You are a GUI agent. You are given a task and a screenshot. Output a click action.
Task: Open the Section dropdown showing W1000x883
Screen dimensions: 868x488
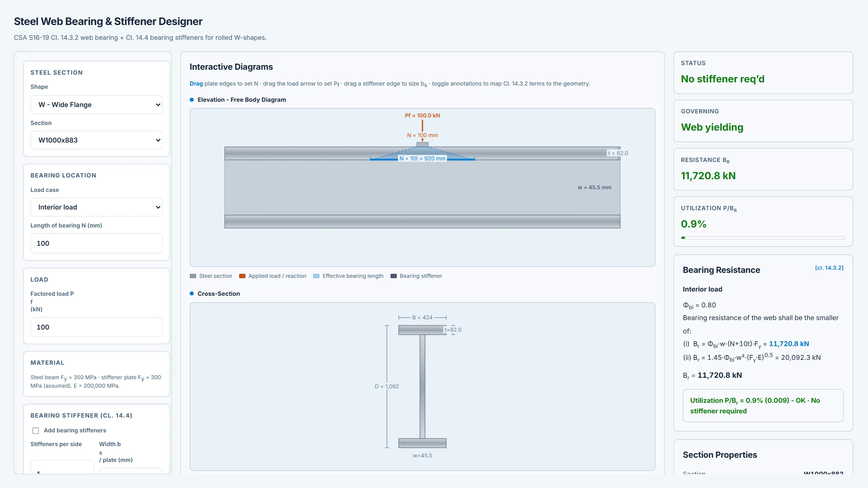click(97, 140)
